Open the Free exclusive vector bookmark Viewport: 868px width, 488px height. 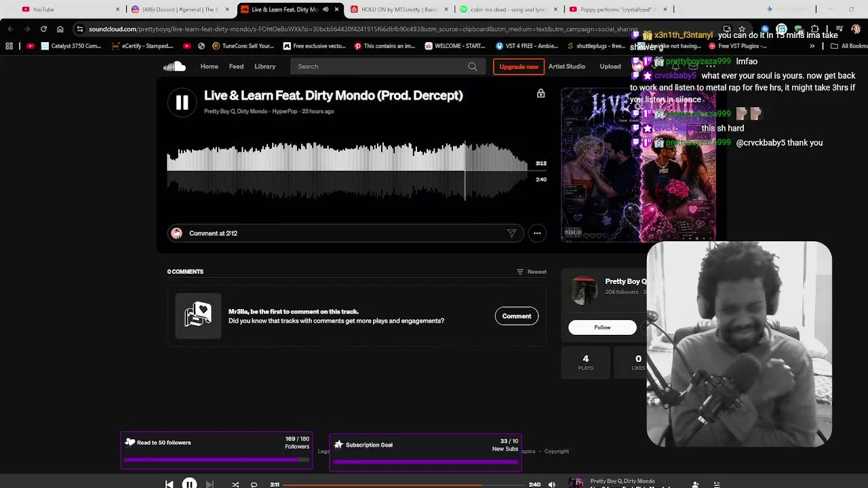315,46
